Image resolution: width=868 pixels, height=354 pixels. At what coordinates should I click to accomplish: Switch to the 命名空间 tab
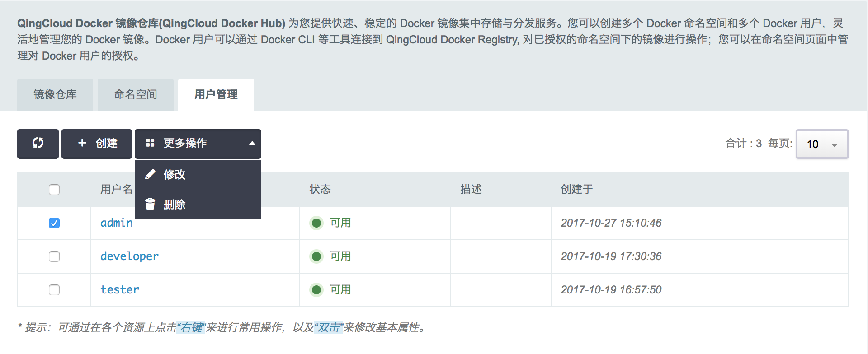[x=136, y=94]
